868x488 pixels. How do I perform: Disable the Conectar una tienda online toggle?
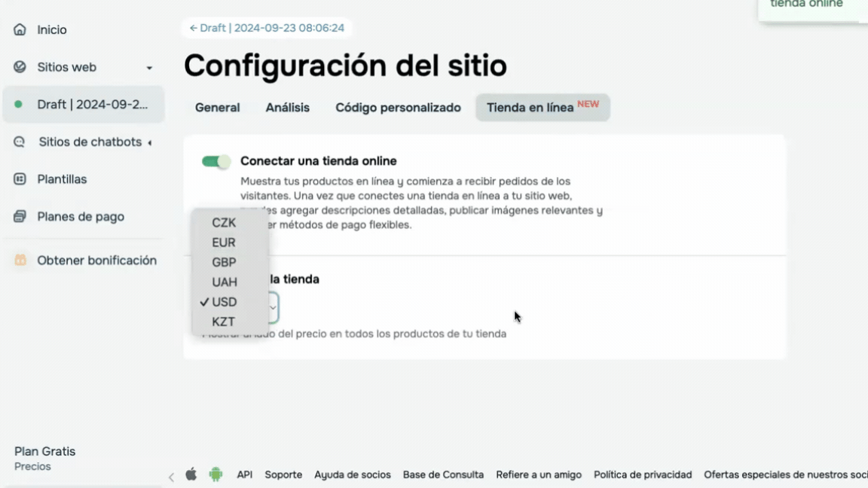tap(215, 161)
